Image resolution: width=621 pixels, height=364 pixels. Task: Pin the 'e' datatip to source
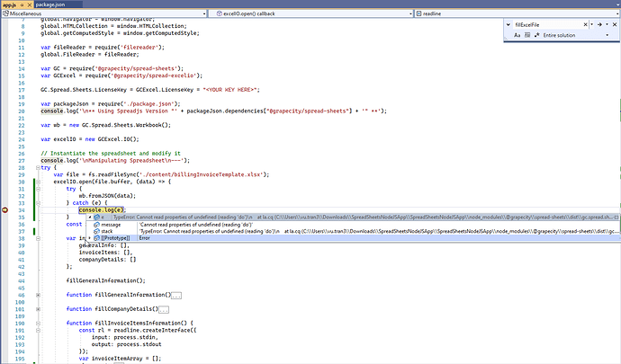coord(616,218)
